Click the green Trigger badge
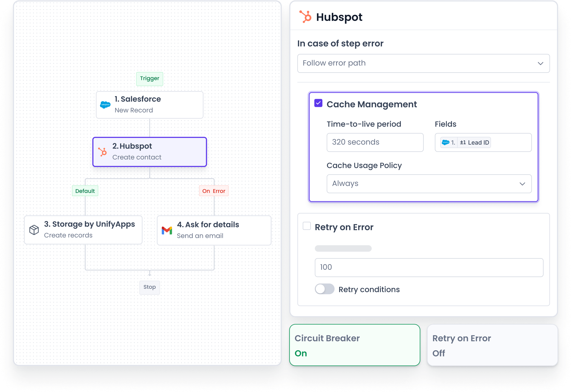This screenshot has width=571, height=392. point(149,79)
